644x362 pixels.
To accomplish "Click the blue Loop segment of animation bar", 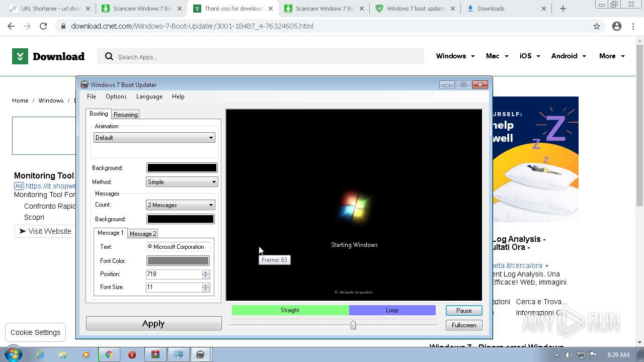I will (392, 310).
